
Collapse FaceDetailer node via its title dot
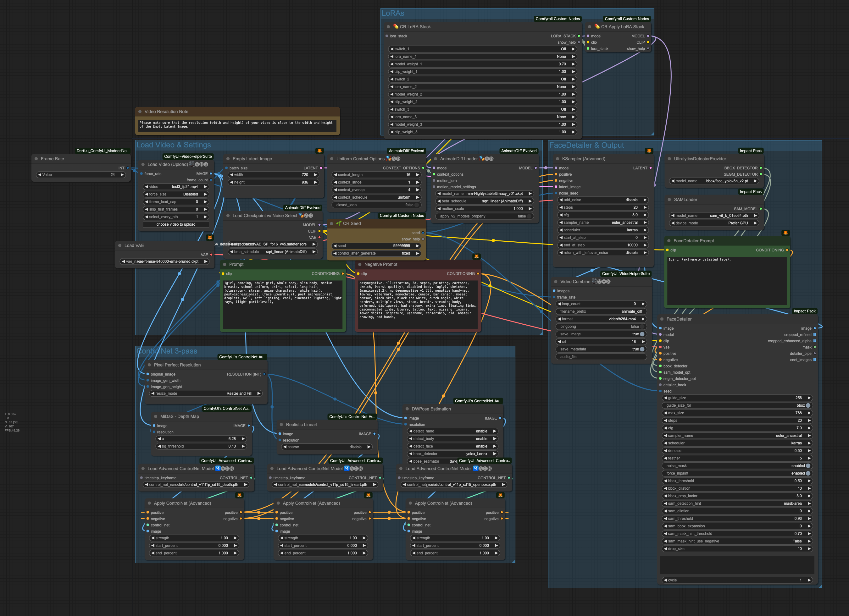click(662, 319)
